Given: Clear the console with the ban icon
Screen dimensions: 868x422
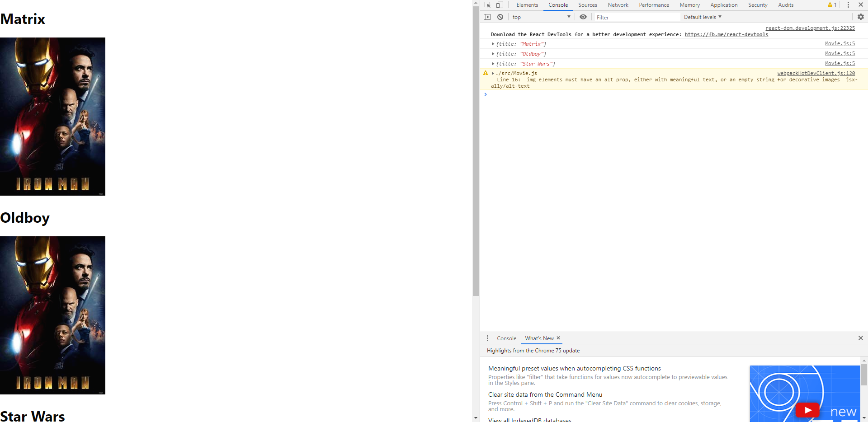Looking at the screenshot, I should 500,17.
